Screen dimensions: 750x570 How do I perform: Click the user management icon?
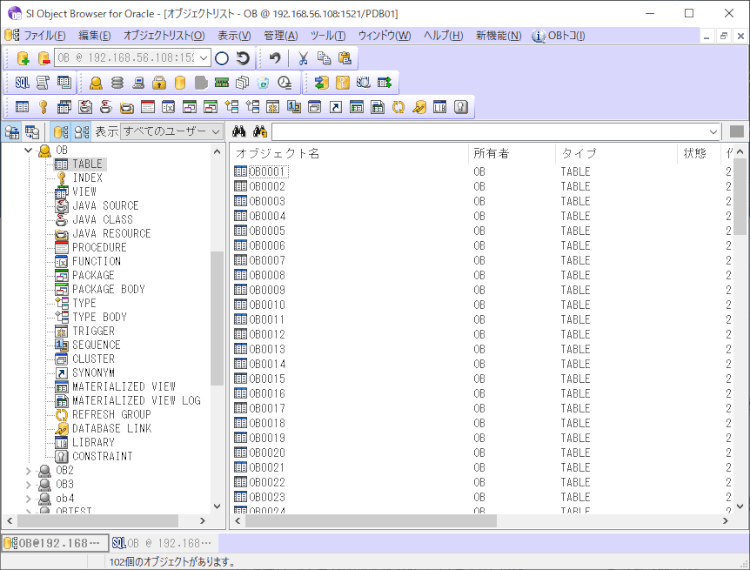pos(96,83)
